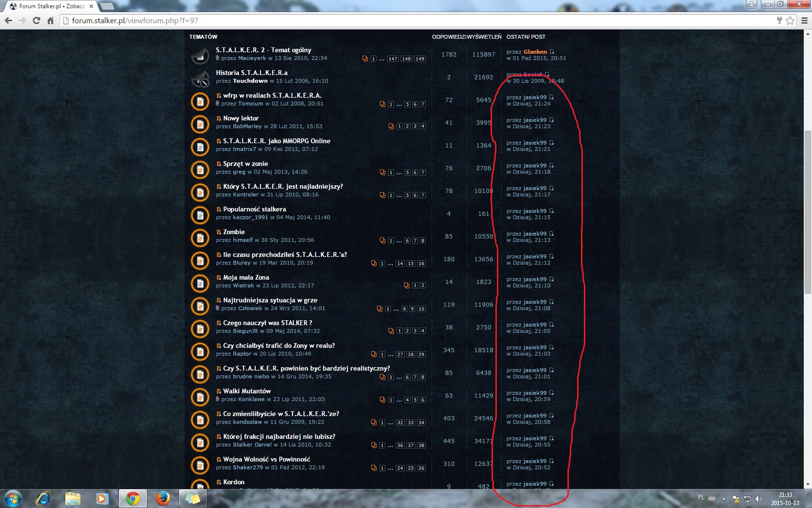Viewport: 812px width, 508px height.
Task: Open last poster Glaeken profile
Action: pos(535,52)
